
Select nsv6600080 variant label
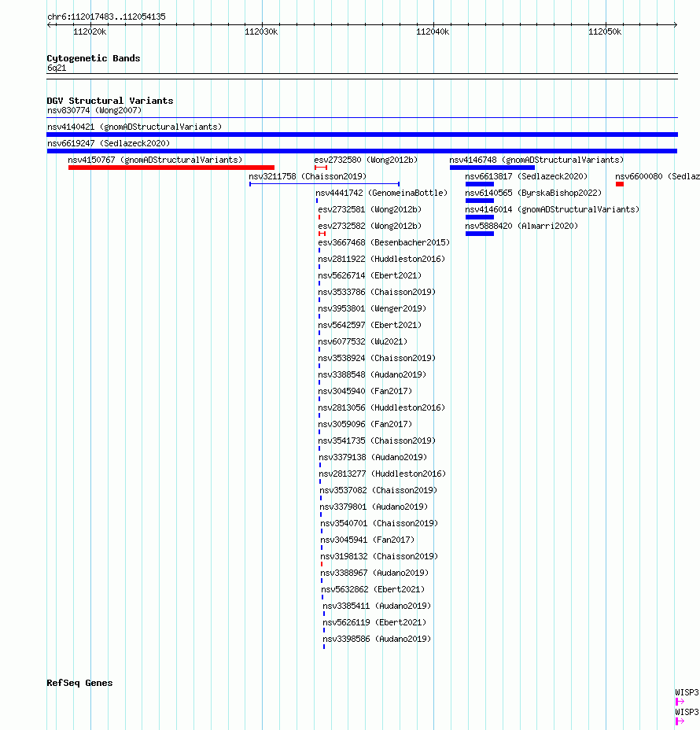658,176
